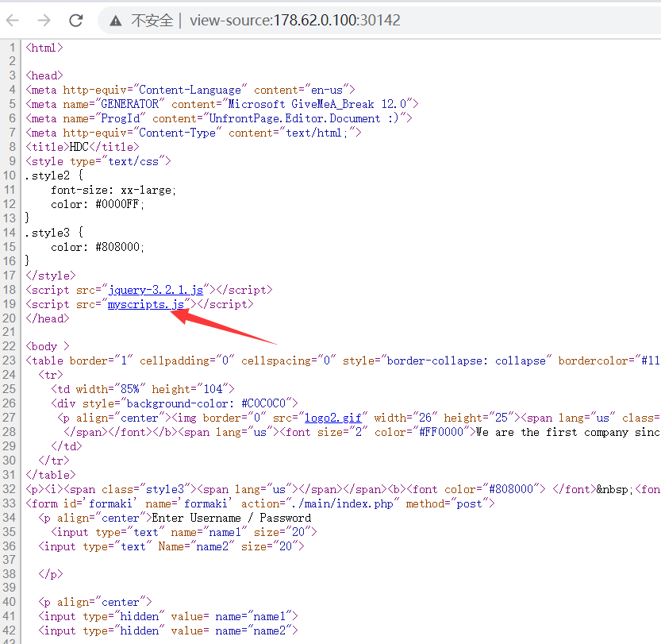Click the 不安全 security label
Screen dimensions: 661x644
coord(152,20)
